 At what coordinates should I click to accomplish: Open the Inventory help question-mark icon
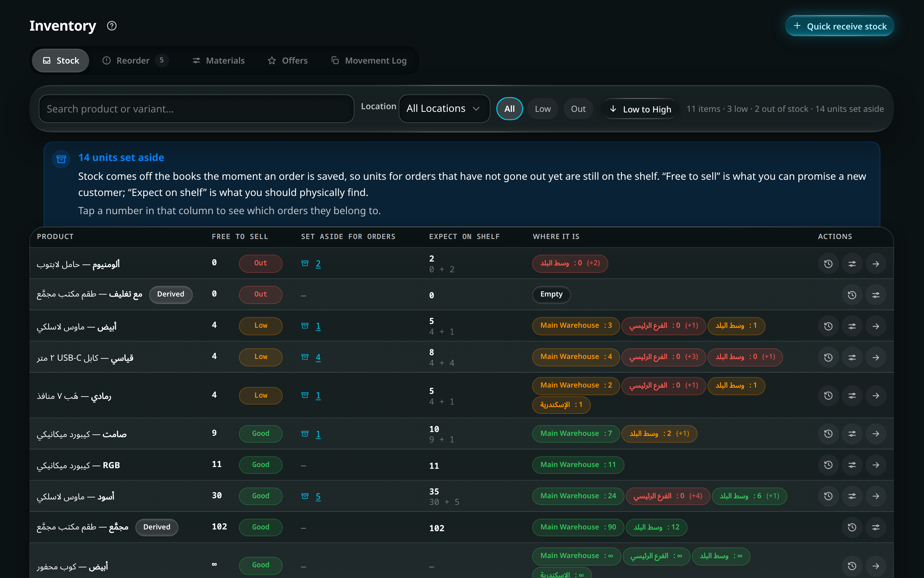[111, 26]
